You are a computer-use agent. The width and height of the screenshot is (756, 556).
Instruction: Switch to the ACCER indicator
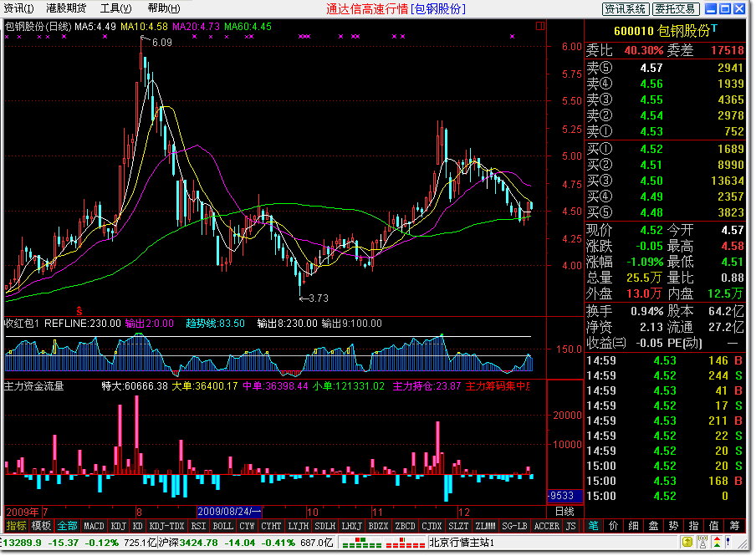pos(546,526)
